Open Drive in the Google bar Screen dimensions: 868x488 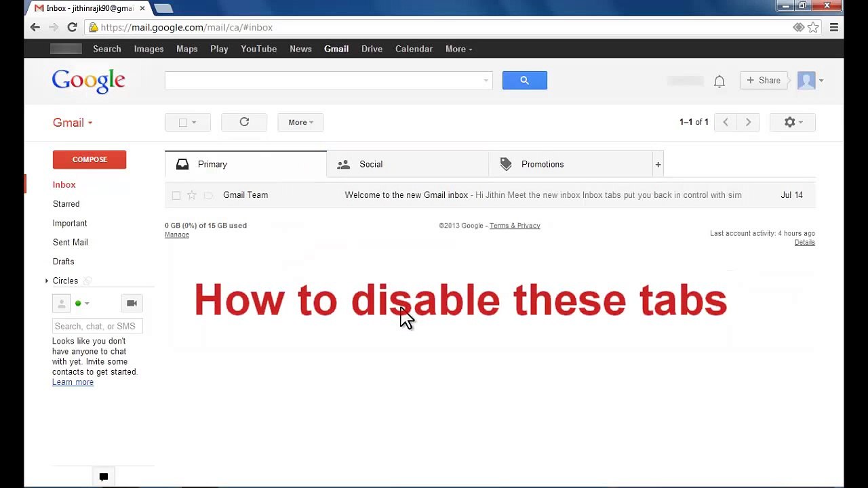[x=372, y=49]
